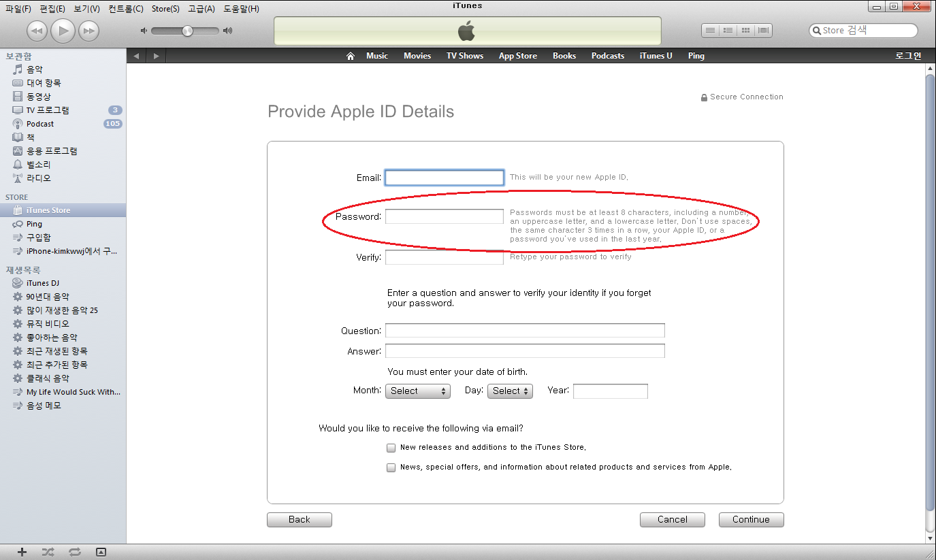Check New releases and additions checkbox

[391, 448]
